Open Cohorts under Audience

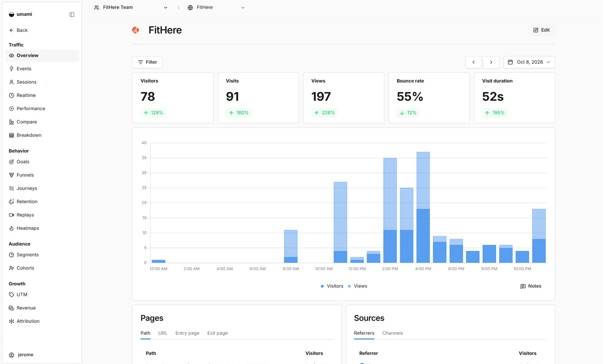pyautogui.click(x=42, y=268)
